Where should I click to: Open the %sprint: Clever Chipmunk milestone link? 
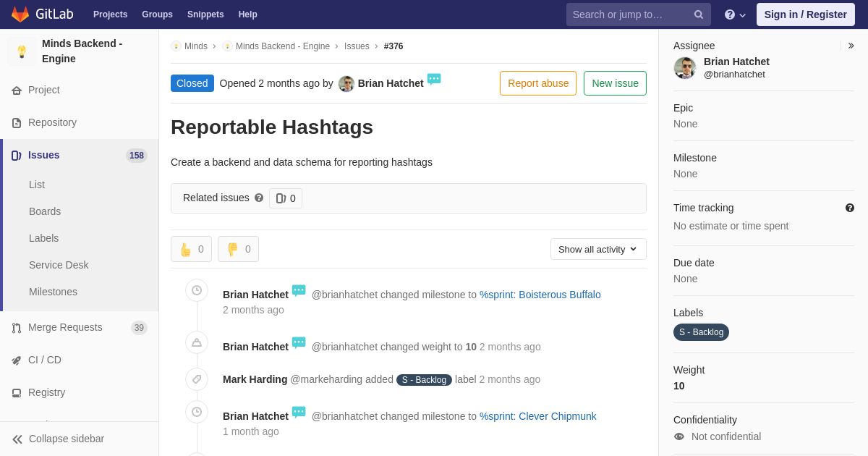[538, 416]
